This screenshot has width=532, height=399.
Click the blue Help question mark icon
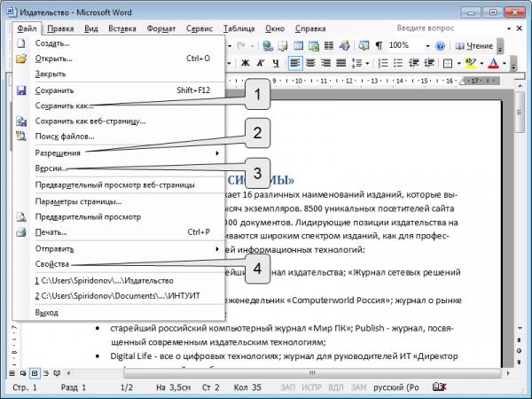(x=440, y=46)
